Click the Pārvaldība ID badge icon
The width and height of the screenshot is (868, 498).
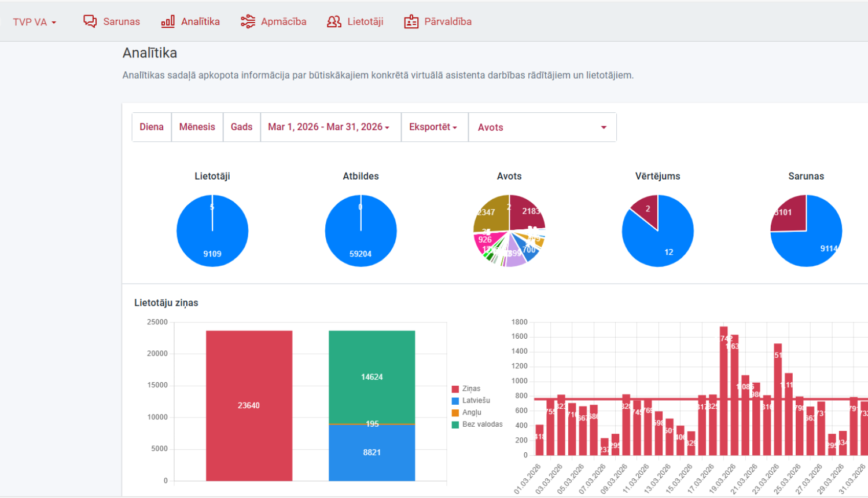[411, 21]
